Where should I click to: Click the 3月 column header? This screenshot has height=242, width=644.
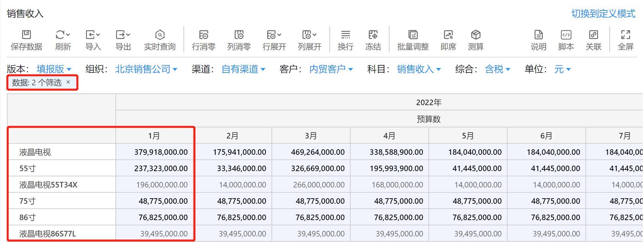(x=311, y=136)
